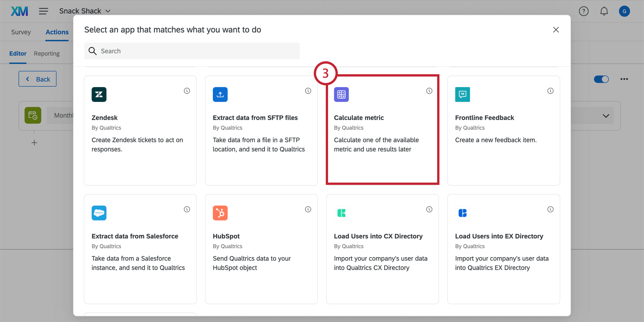Click the dialog heading 'Select an app that matches'
This screenshot has height=322, width=644.
pos(173,30)
